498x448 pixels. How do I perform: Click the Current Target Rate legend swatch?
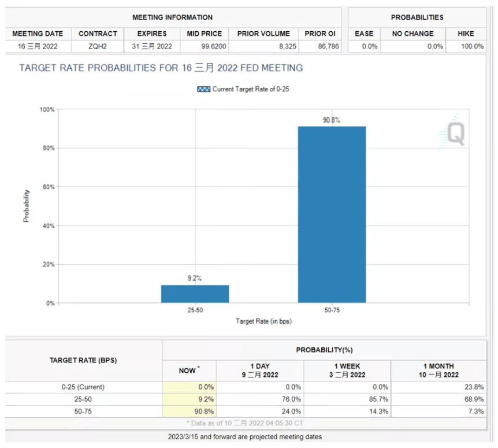(x=204, y=89)
